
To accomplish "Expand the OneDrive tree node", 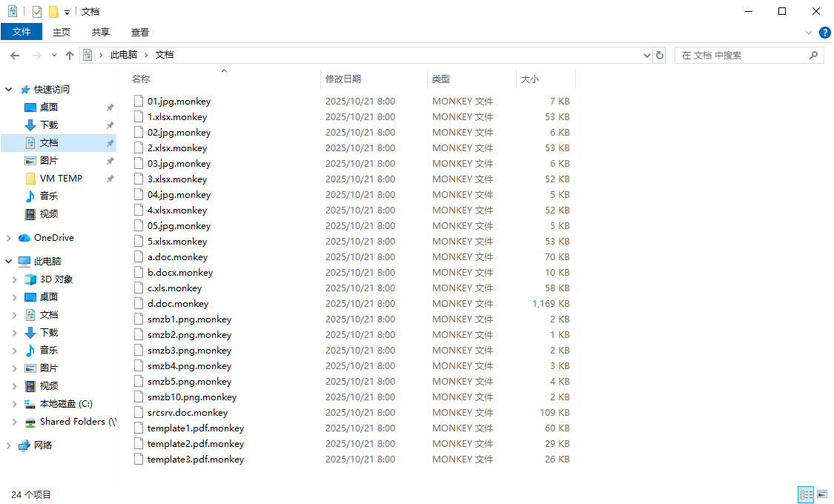I will [x=9, y=238].
